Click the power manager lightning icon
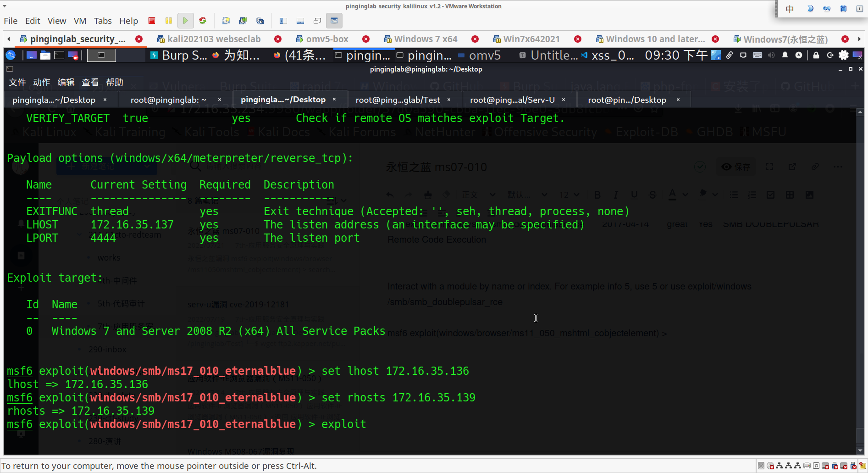 click(799, 56)
